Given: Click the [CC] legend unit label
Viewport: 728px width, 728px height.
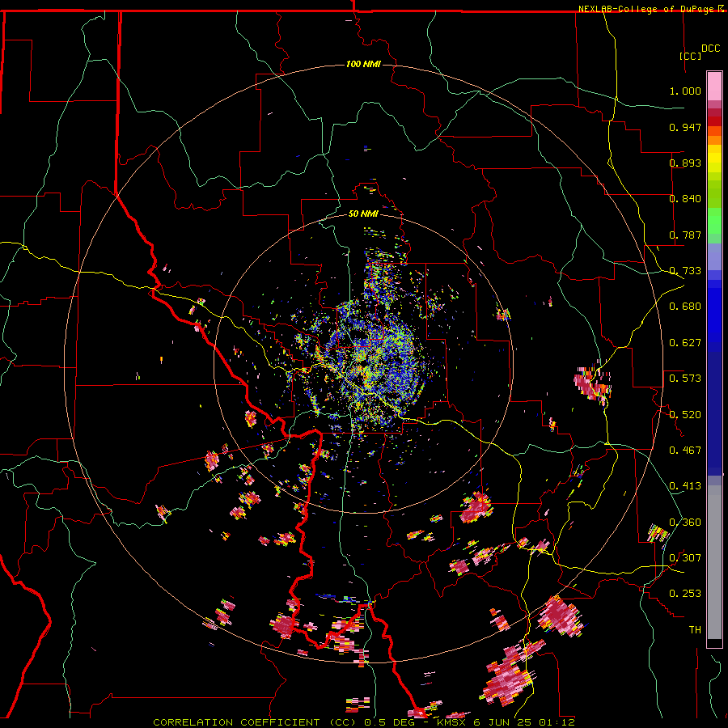Looking at the screenshot, I should (x=691, y=56).
